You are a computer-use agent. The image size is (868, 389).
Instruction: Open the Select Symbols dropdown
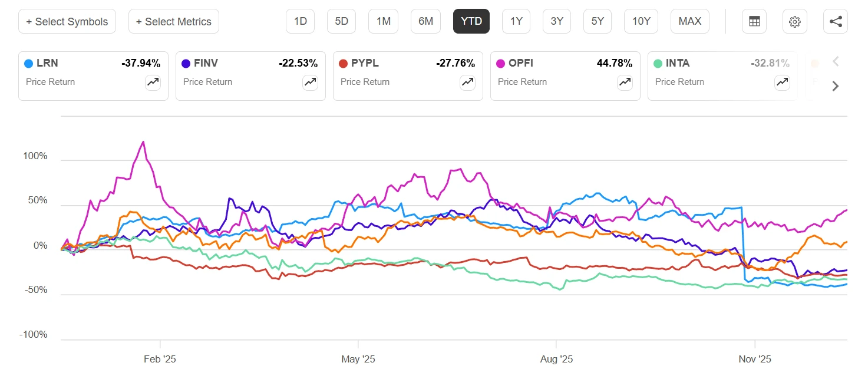click(67, 22)
